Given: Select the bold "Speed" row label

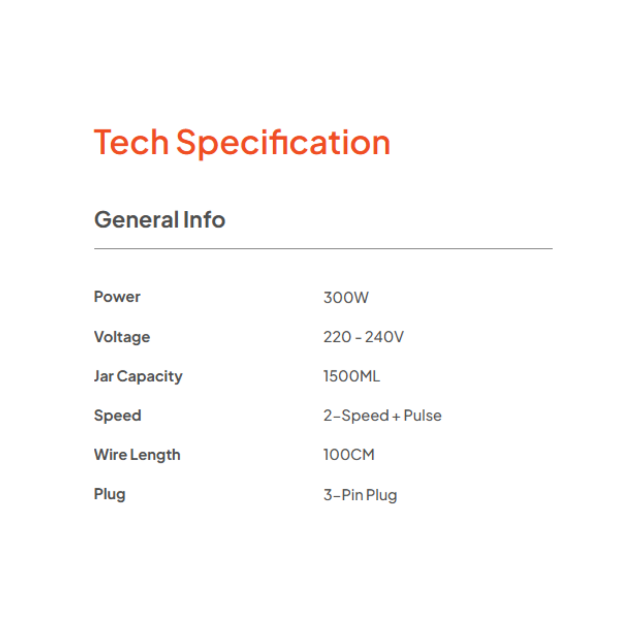Looking at the screenshot, I should [x=118, y=416].
